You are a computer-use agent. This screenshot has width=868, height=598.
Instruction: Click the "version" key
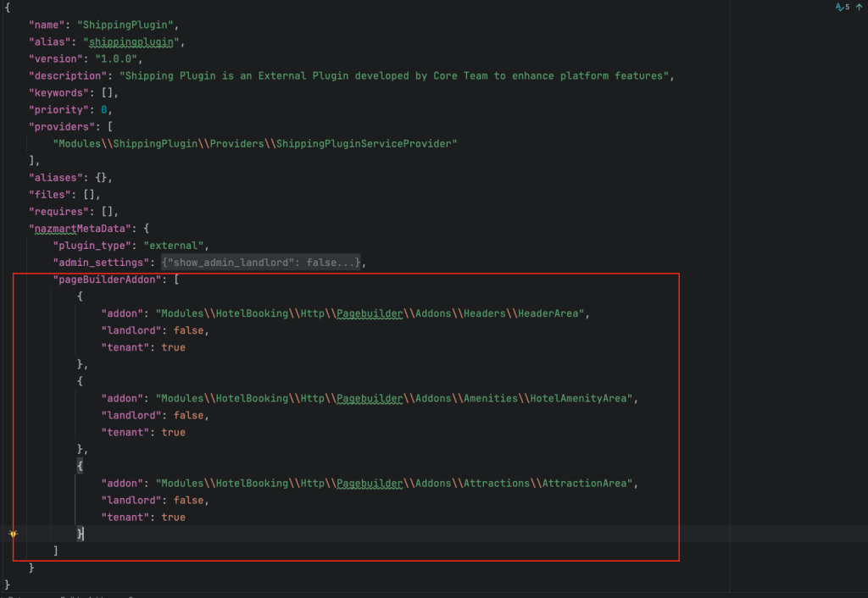tap(56, 58)
